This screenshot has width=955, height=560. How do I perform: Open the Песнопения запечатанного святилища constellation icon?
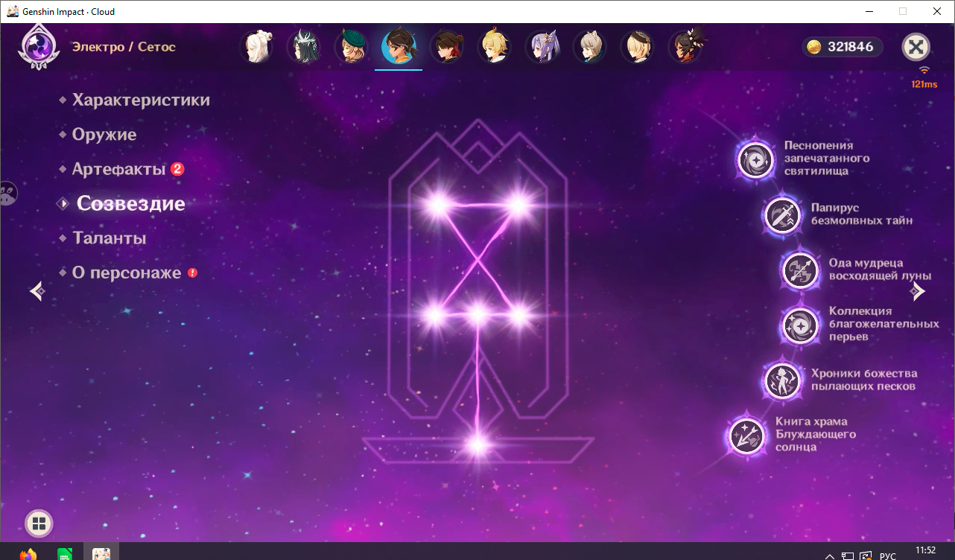(x=756, y=159)
